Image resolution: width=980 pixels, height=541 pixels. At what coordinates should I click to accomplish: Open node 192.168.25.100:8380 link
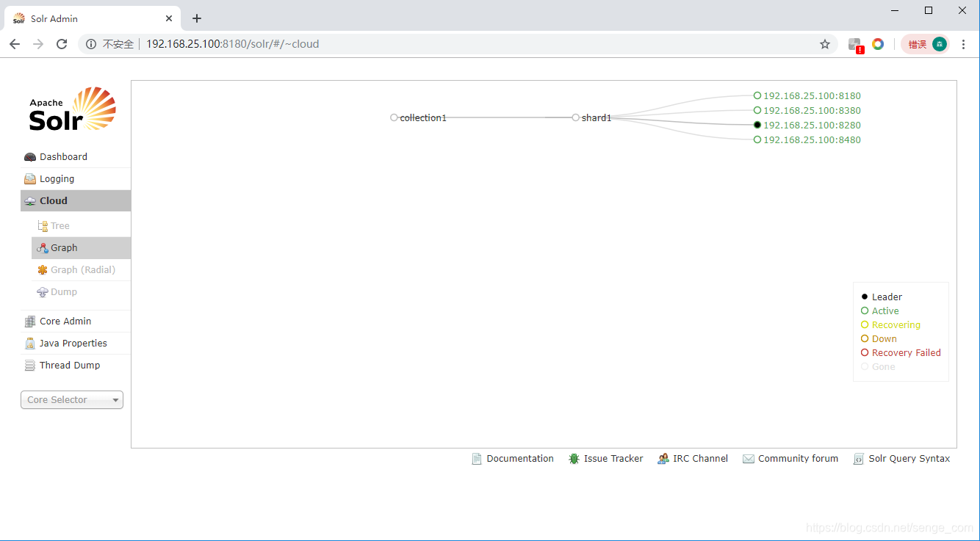(x=812, y=110)
